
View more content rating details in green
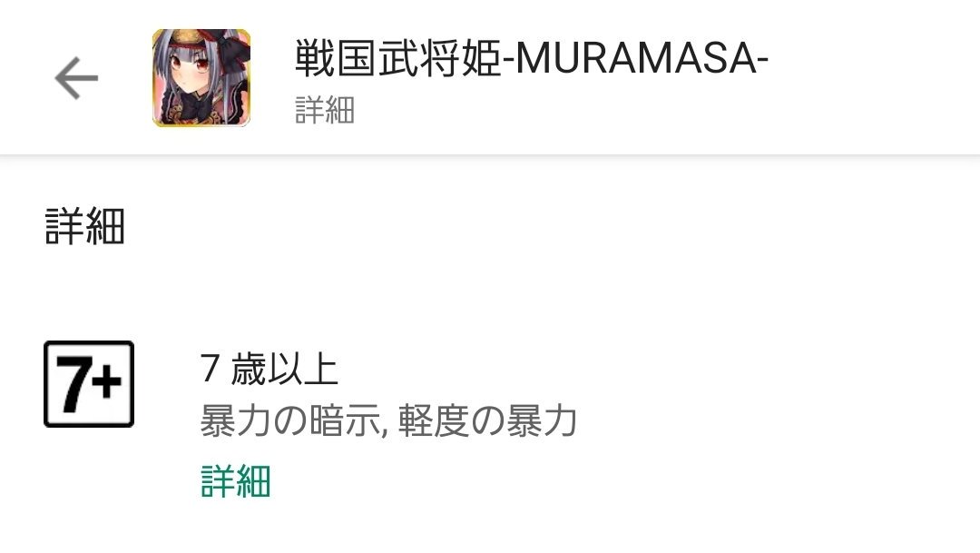coord(236,481)
